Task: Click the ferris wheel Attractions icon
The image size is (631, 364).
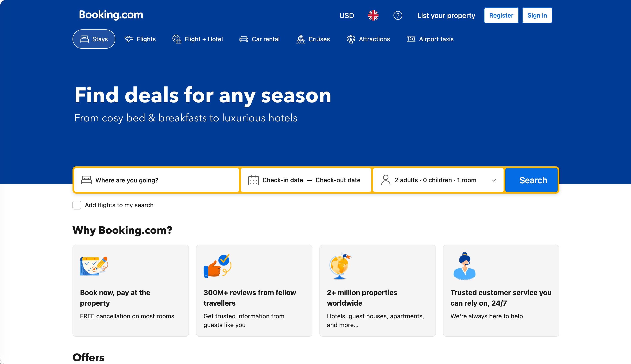Action: pos(351,39)
